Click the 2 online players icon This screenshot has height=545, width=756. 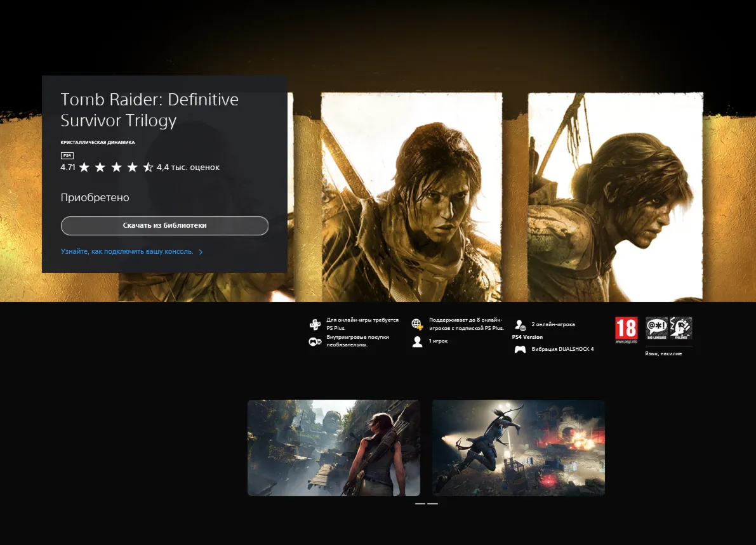(x=520, y=325)
